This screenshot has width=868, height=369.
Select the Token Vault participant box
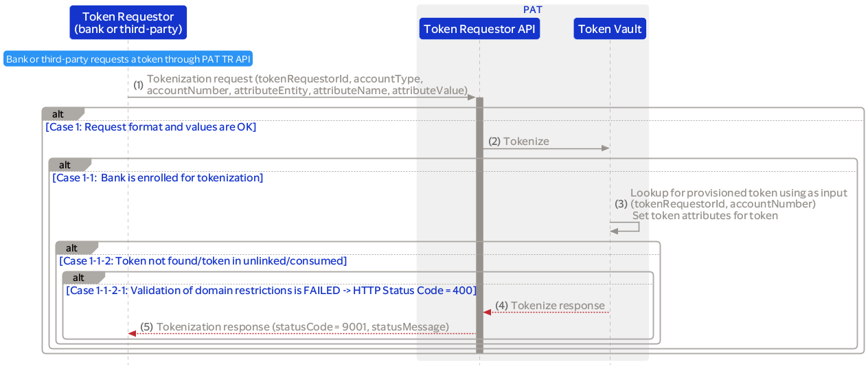(x=610, y=29)
